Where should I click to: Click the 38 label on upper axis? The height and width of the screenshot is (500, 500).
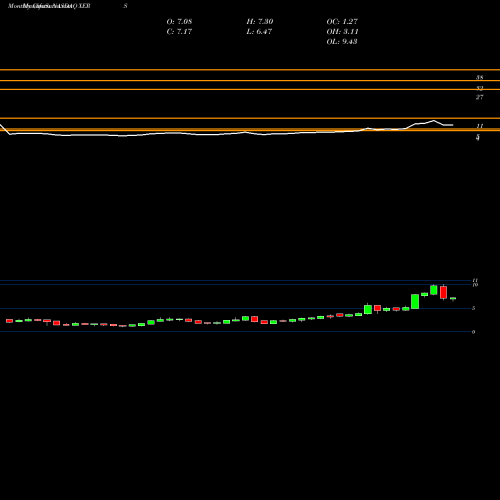479,78
